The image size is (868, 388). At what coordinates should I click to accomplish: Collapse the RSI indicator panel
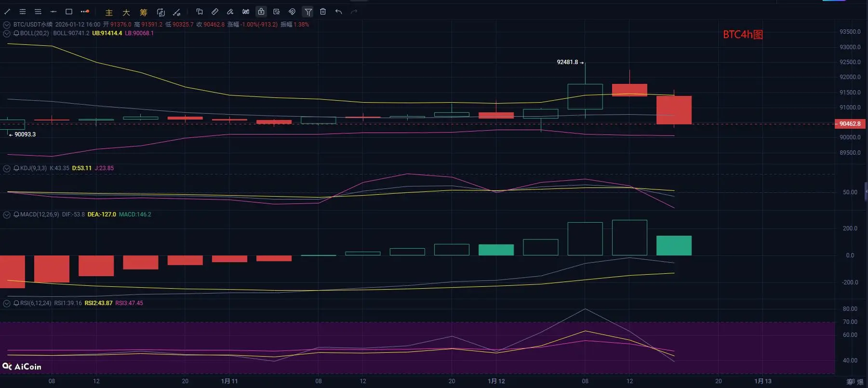tap(7, 304)
